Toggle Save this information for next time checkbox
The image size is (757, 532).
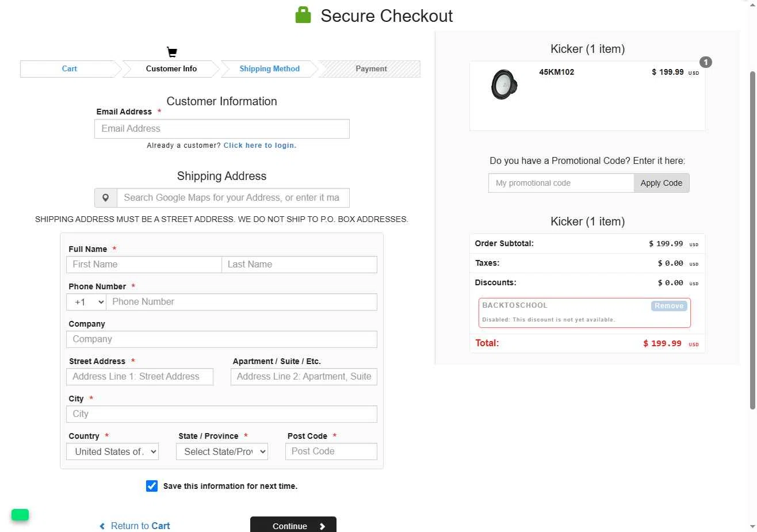152,486
